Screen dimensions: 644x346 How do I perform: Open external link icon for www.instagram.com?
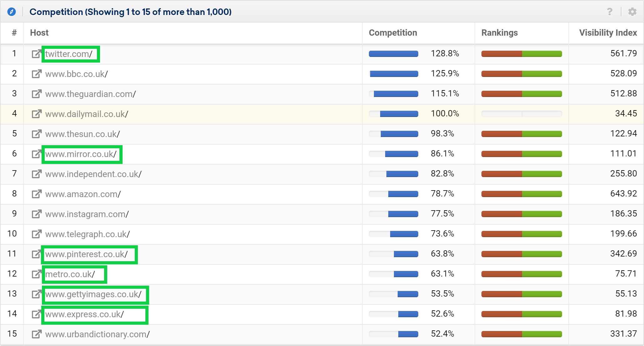tap(37, 214)
